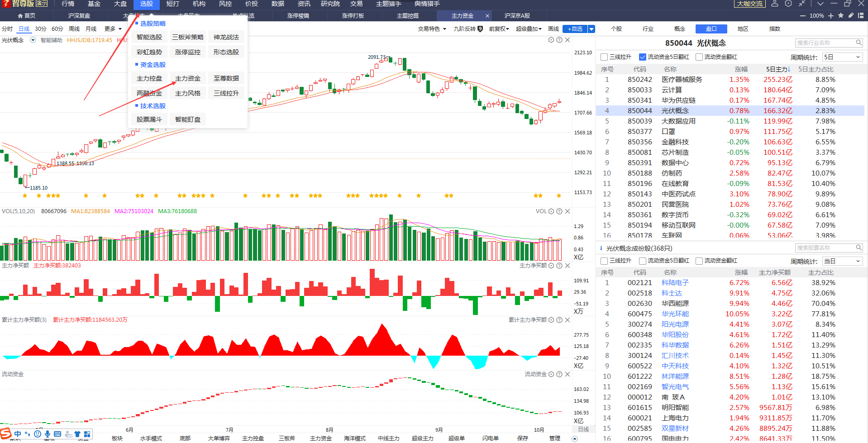
Task: Check 三线拉升 in the 成份股 list
Action: pyautogui.click(x=604, y=261)
